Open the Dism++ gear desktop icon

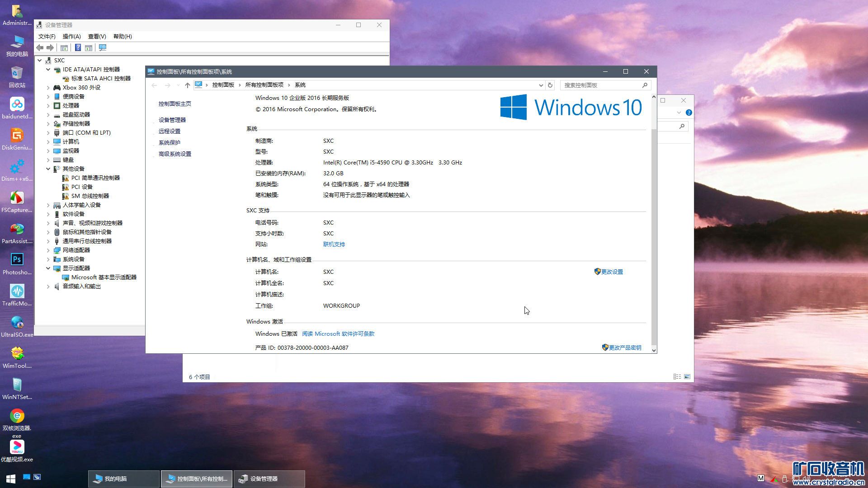(x=17, y=171)
